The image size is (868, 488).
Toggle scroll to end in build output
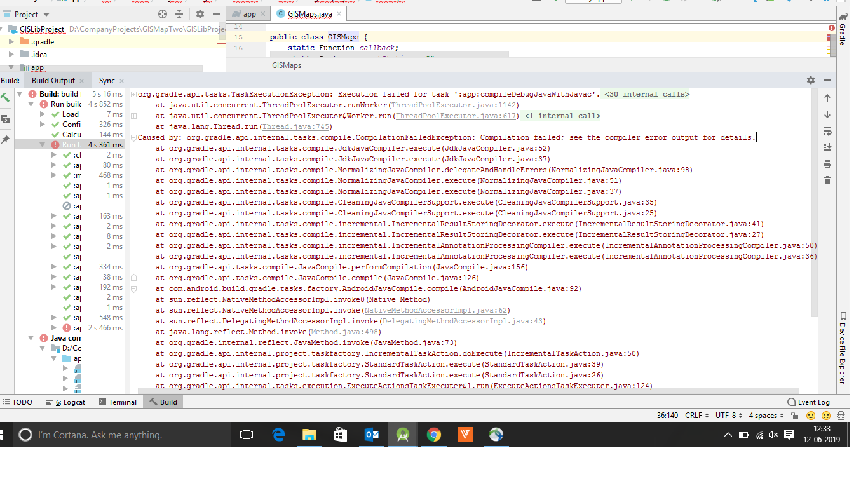point(827,147)
